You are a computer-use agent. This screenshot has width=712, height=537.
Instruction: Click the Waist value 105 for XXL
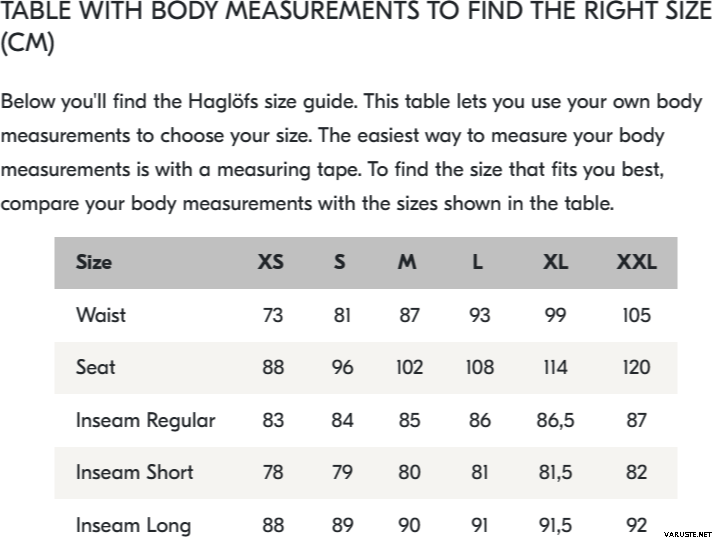pos(636,315)
